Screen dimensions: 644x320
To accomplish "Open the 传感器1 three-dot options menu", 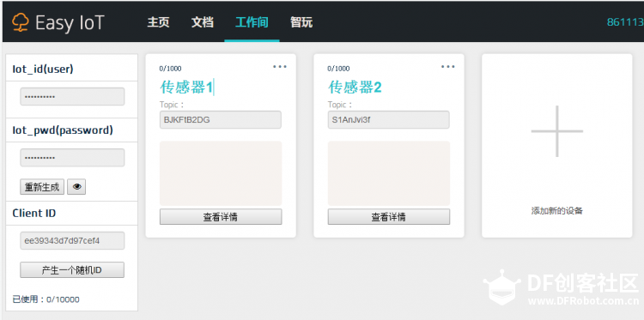I will pos(280,66).
